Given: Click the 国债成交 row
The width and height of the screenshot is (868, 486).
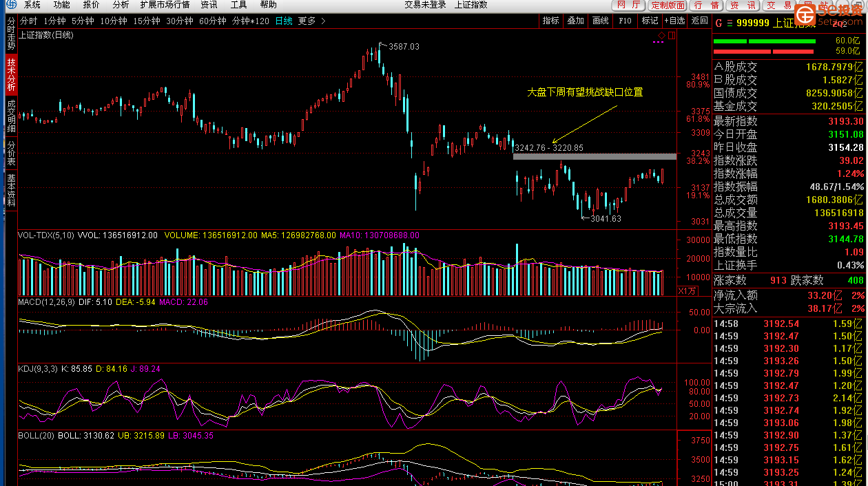Looking at the screenshot, I should point(788,94).
